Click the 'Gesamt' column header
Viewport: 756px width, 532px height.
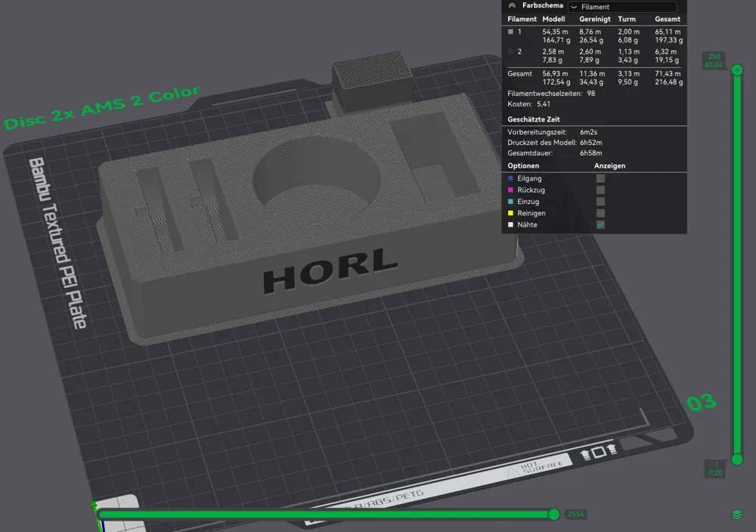pyautogui.click(x=668, y=20)
